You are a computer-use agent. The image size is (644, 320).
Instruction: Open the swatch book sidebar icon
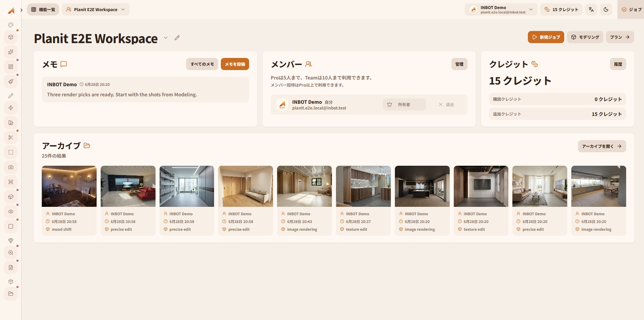[x=11, y=123]
